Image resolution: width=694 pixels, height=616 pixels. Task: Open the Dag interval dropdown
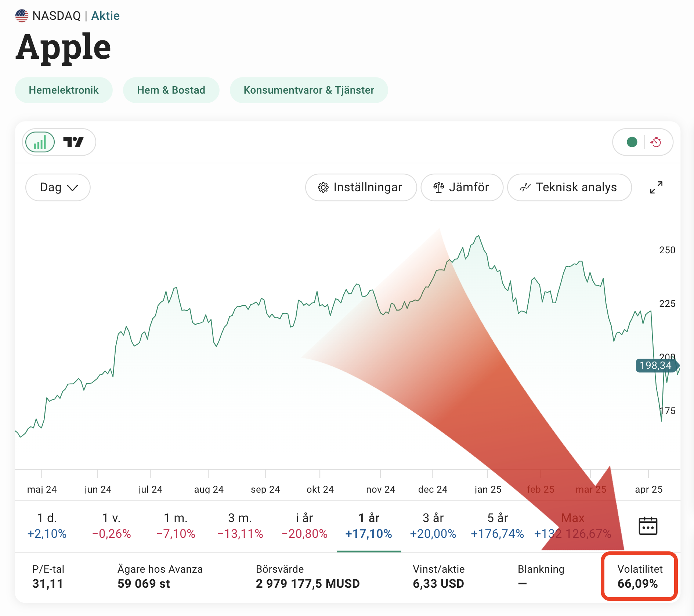click(58, 188)
